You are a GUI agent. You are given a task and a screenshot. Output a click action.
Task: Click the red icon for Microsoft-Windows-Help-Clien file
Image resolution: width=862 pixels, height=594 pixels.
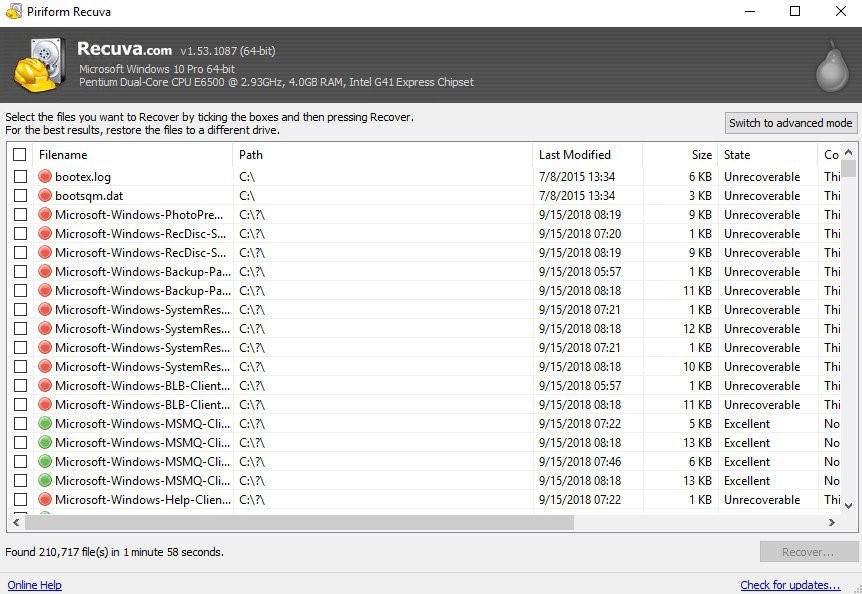point(44,500)
